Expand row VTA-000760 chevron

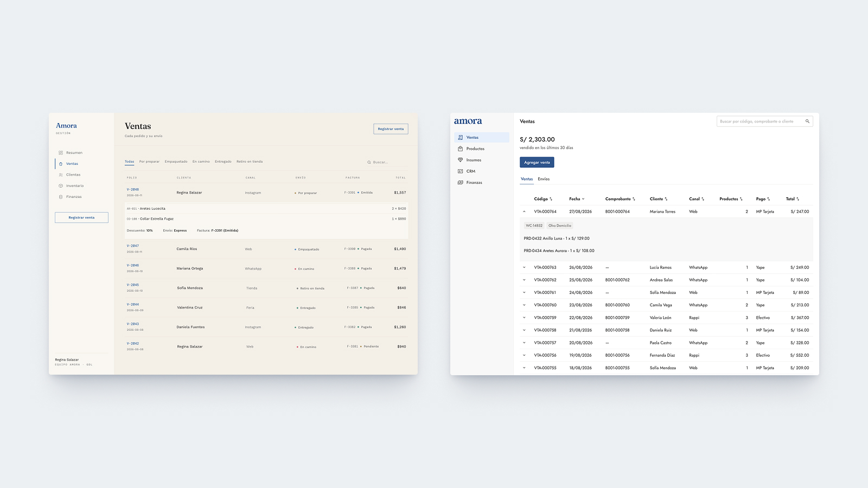(524, 305)
